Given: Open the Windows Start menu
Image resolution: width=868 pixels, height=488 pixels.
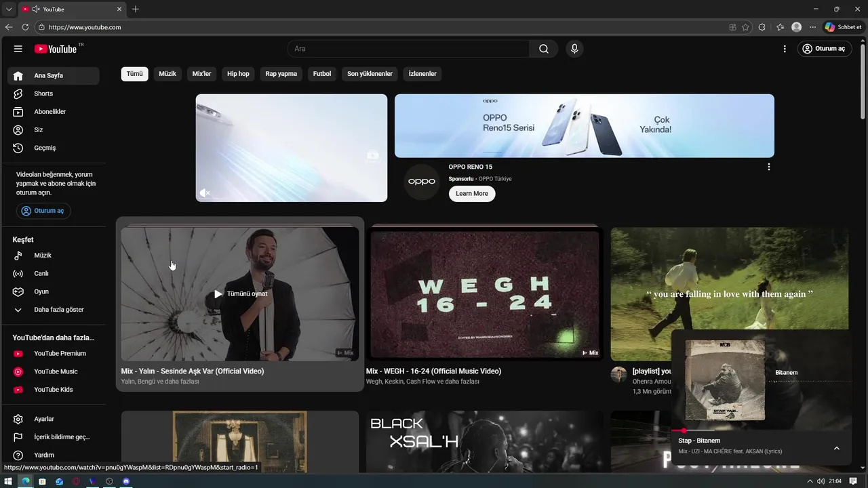Looking at the screenshot, I should click(8, 481).
